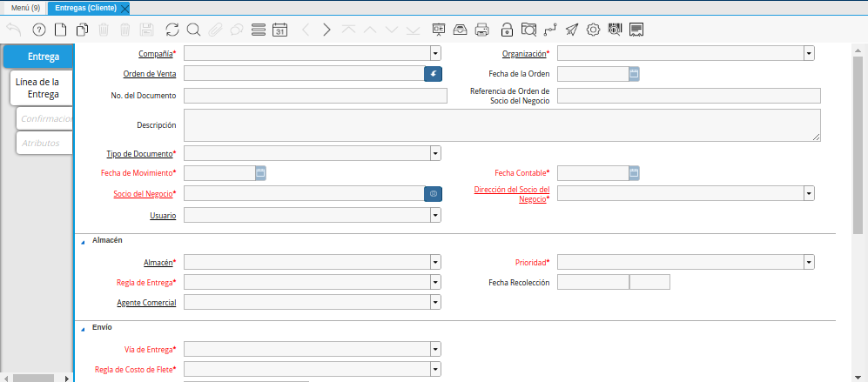This screenshot has width=868, height=382.
Task: Open the active workflows icon
Action: [x=550, y=30]
